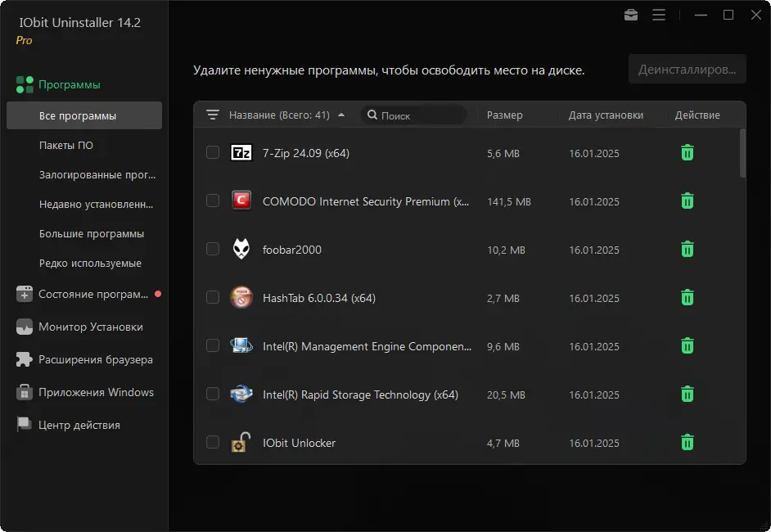Image resolution: width=771 pixels, height=532 pixels.
Task: Check the 7-Zip 24.09 checkbox
Action: (213, 153)
